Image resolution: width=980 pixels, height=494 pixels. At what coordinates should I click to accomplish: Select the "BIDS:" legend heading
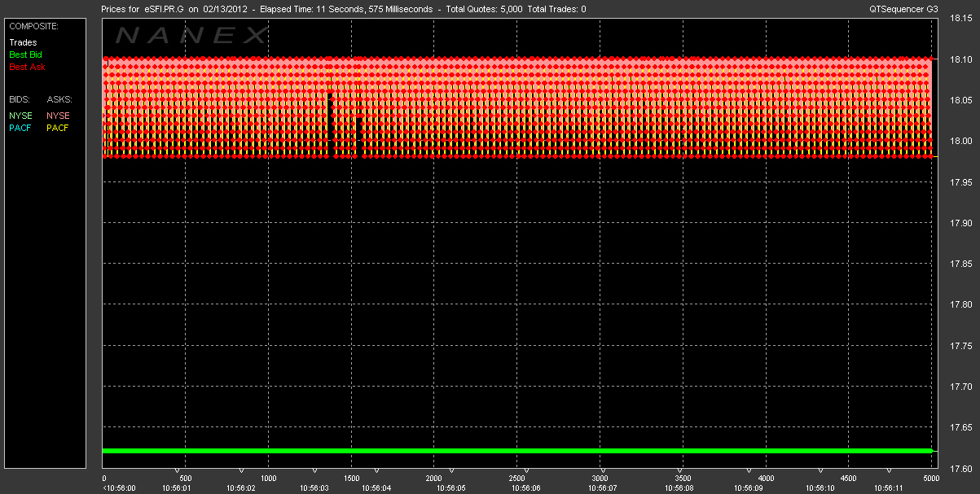pyautogui.click(x=20, y=98)
